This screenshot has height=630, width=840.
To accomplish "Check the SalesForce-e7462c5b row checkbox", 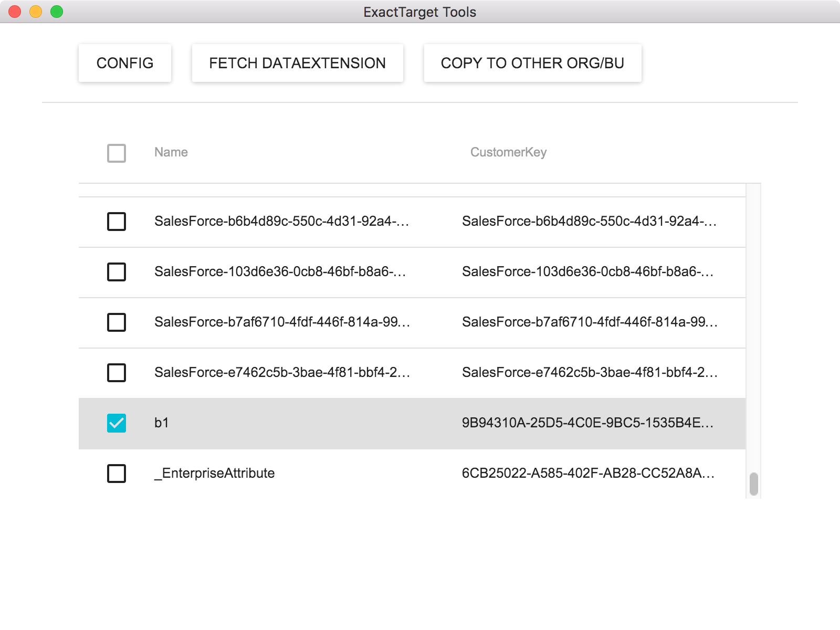I will [x=117, y=373].
